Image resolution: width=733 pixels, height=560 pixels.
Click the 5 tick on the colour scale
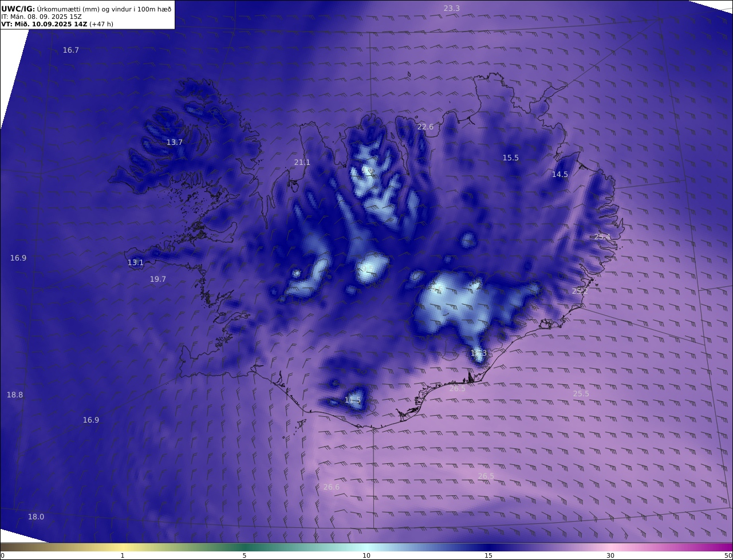tap(245, 555)
